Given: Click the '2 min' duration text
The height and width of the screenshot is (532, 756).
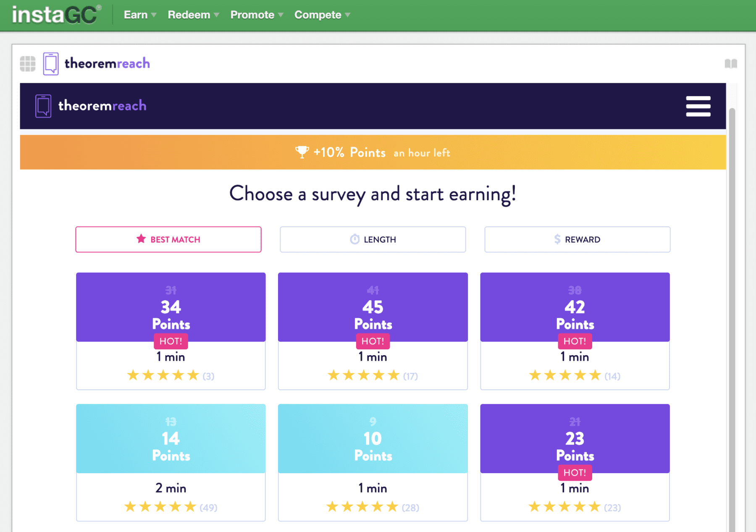Looking at the screenshot, I should (171, 488).
